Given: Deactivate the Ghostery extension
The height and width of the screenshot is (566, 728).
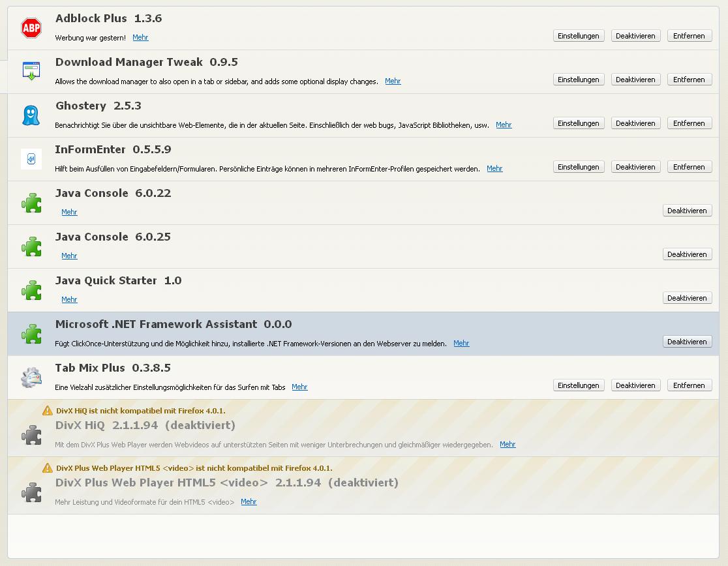Looking at the screenshot, I should tap(635, 123).
